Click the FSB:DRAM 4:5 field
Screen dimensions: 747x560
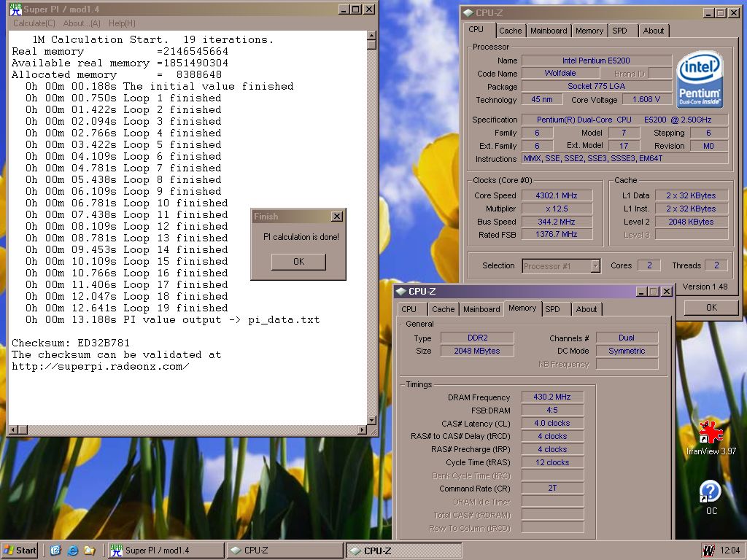552,410
